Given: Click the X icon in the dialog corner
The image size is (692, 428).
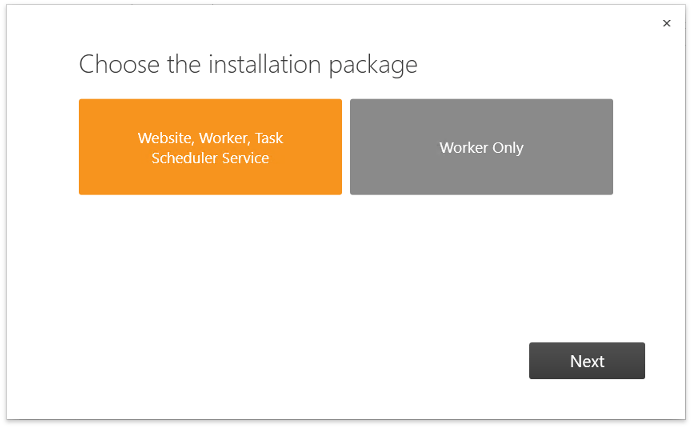Looking at the screenshot, I should tap(666, 23).
